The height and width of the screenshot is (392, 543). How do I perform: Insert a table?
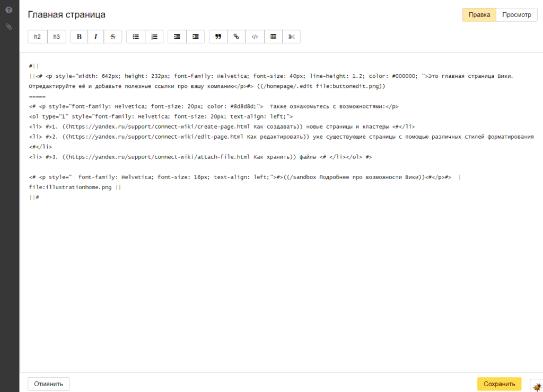pyautogui.click(x=273, y=37)
